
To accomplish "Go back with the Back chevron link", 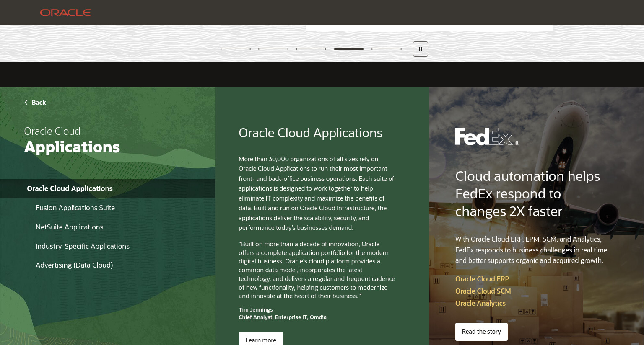I will click(35, 103).
